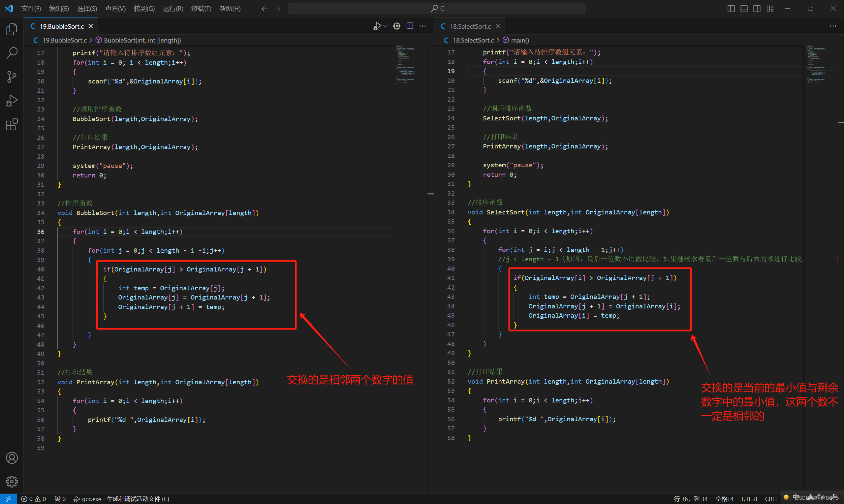Expand the run button dropdown arrow
This screenshot has width=844, height=504.
[x=385, y=26]
